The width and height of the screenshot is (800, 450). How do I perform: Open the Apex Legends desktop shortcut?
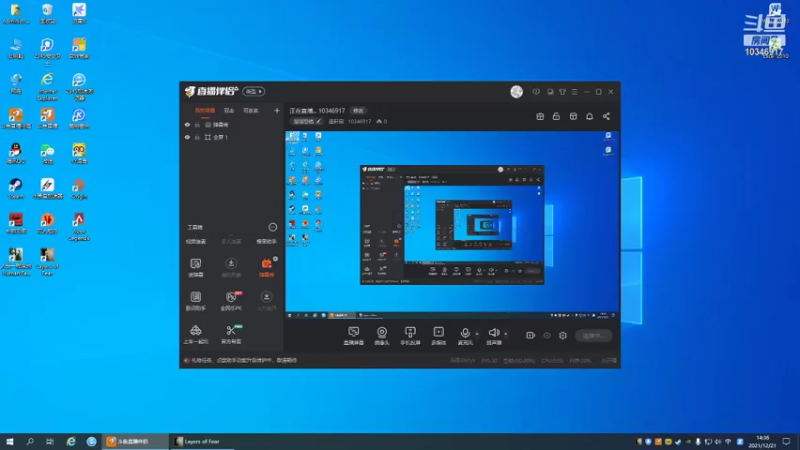[x=79, y=227]
